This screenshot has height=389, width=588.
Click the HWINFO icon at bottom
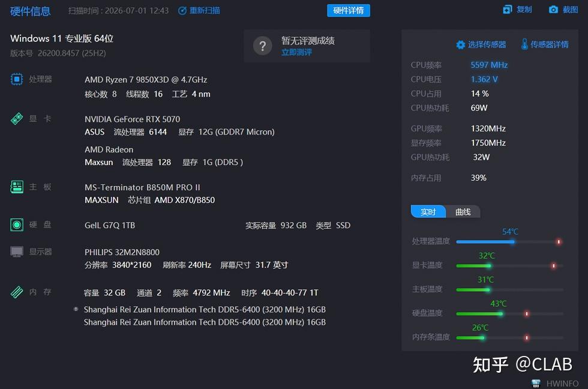click(x=536, y=384)
